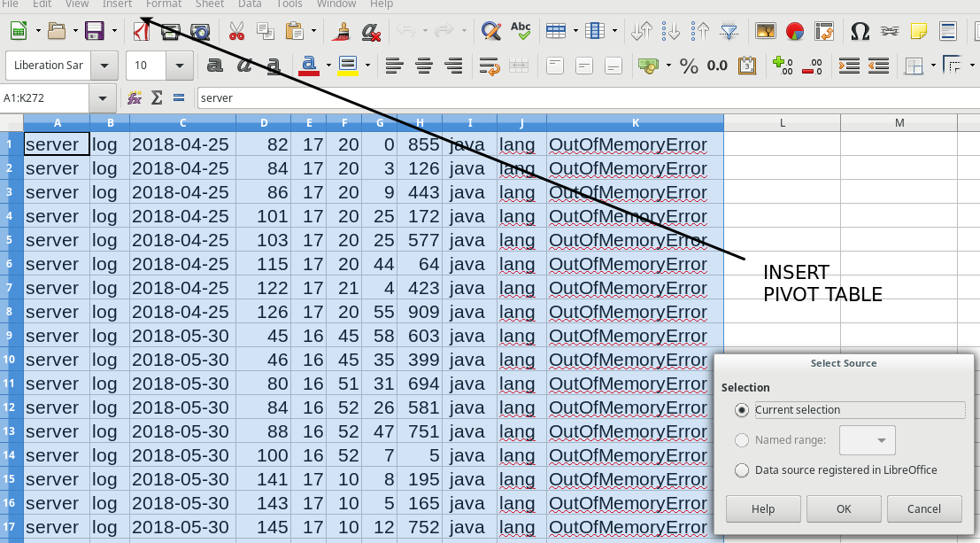
Task: Select the Current selection radio button
Action: (742, 410)
